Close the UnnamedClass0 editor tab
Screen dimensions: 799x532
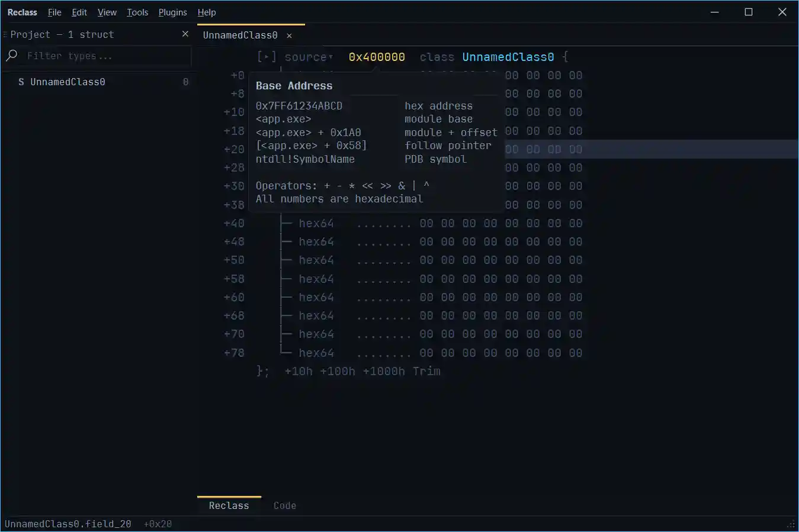pyautogui.click(x=289, y=36)
